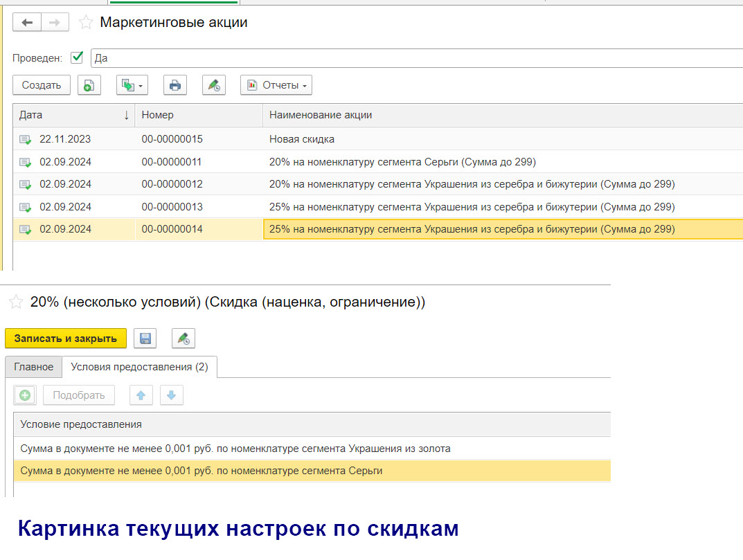Open Условия предоставления (2) tab
Screen dimensions: 743x560
(139, 367)
